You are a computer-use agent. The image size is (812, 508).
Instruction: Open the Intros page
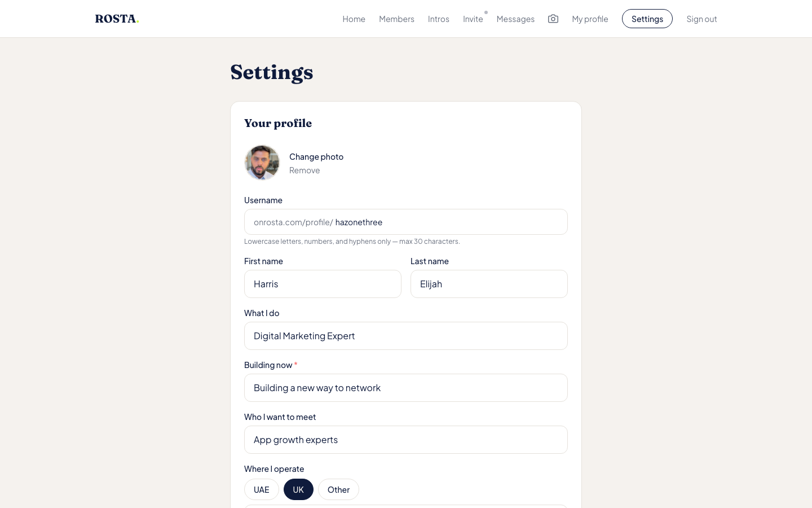(x=438, y=19)
